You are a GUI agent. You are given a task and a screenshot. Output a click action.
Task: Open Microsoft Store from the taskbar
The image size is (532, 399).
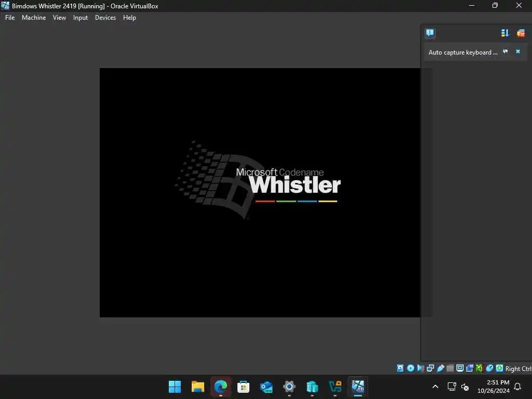[x=243, y=387]
